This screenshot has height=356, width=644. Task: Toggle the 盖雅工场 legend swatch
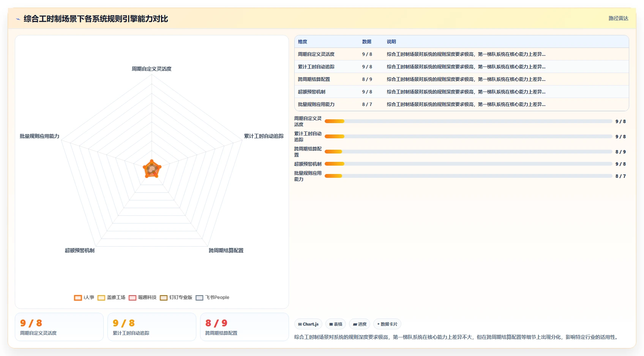101,298
